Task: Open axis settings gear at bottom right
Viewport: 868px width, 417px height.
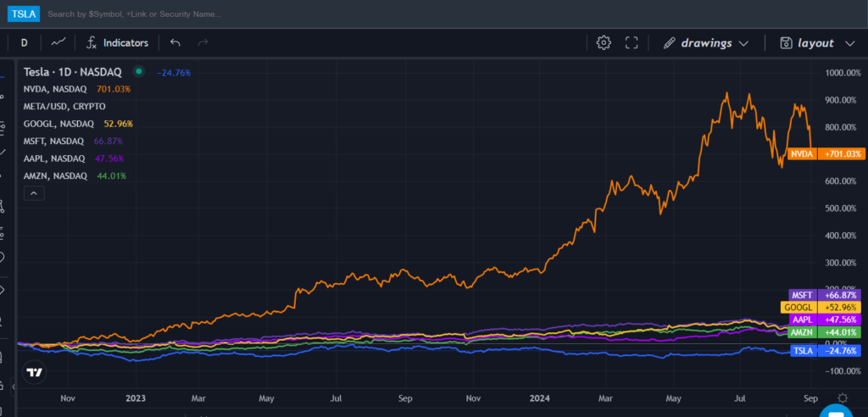Action: [x=842, y=398]
